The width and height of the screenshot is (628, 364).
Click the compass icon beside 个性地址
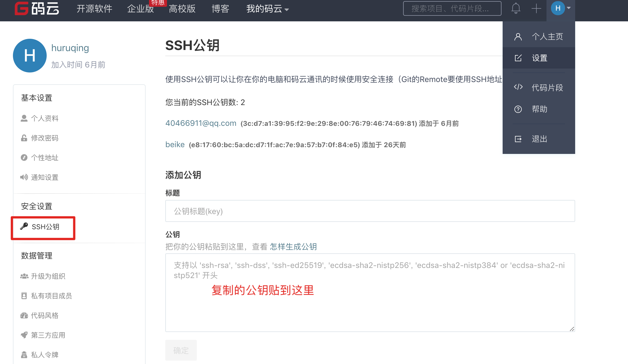pos(24,158)
